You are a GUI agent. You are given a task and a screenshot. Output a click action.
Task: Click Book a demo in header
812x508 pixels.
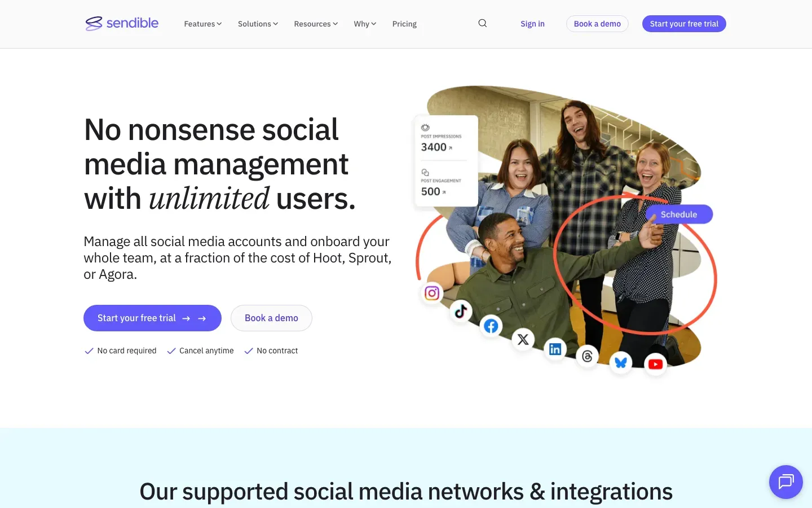(x=597, y=24)
